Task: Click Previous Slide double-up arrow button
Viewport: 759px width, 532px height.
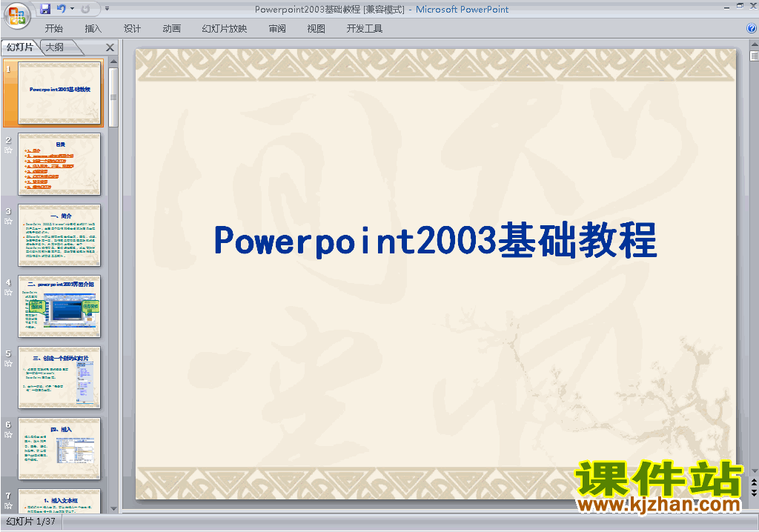Action: tap(754, 482)
